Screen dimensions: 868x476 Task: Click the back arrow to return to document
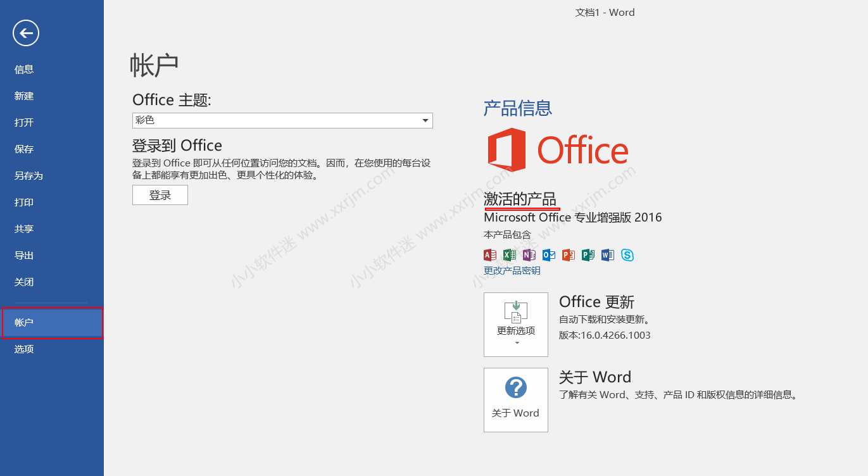click(x=26, y=33)
